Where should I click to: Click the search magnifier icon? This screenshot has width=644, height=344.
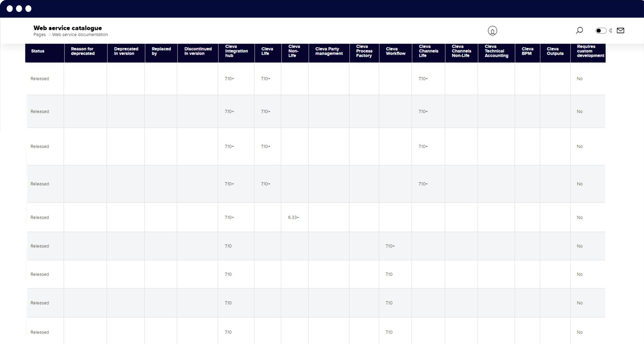click(x=579, y=30)
